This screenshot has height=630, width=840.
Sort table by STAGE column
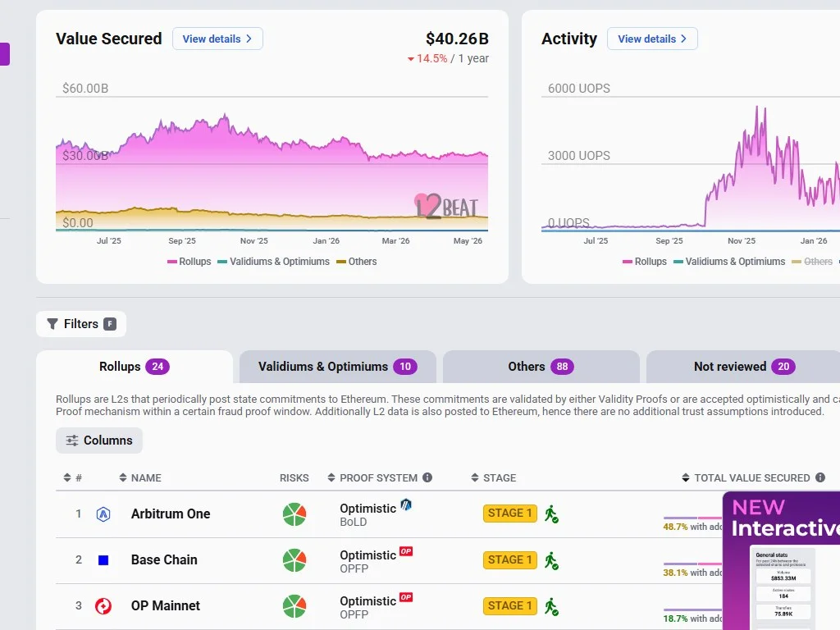[x=493, y=478]
